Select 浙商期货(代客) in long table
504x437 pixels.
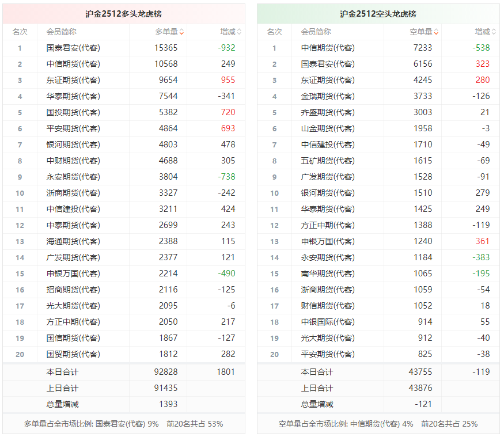[73, 193]
